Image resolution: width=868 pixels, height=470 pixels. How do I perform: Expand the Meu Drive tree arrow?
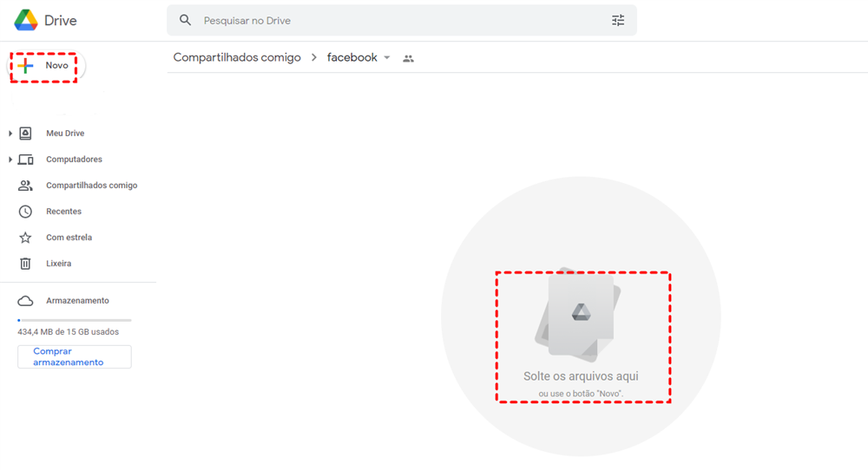point(10,134)
